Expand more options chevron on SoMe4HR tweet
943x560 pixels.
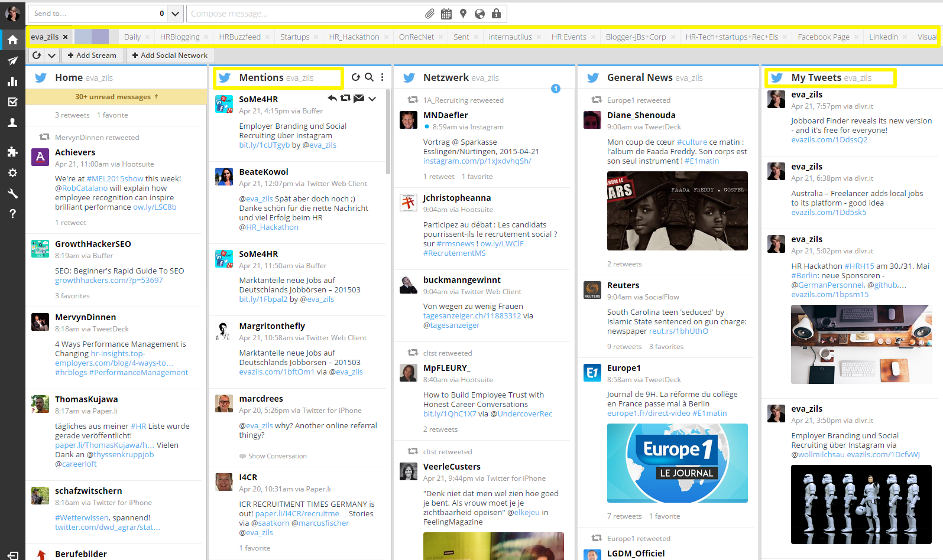[x=372, y=99]
